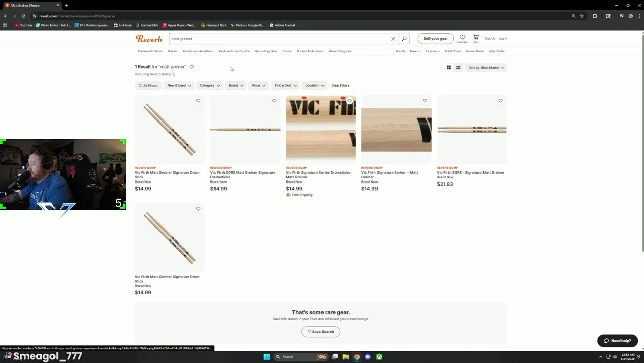Expand the Category filter dropdown

[x=210, y=85]
